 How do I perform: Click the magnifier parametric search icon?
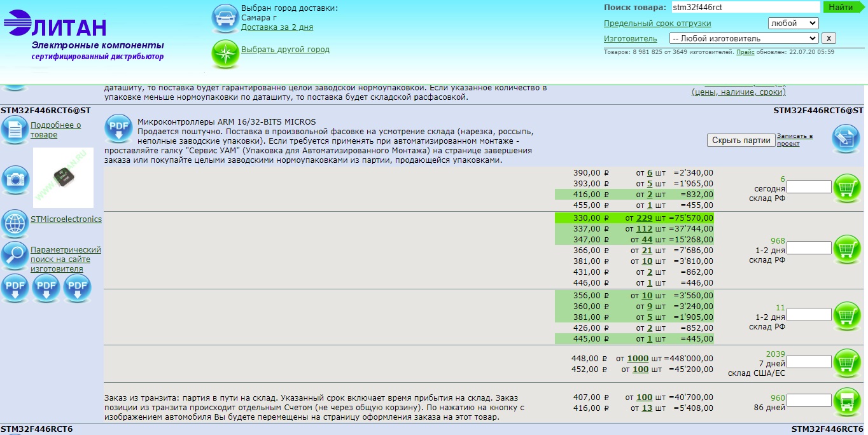point(15,256)
